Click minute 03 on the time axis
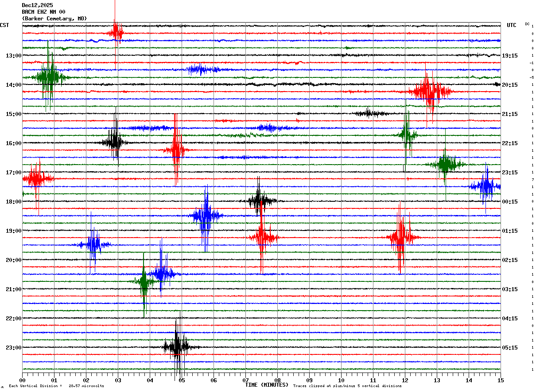Viewport: 536px width, 392px height. pyautogui.click(x=118, y=380)
